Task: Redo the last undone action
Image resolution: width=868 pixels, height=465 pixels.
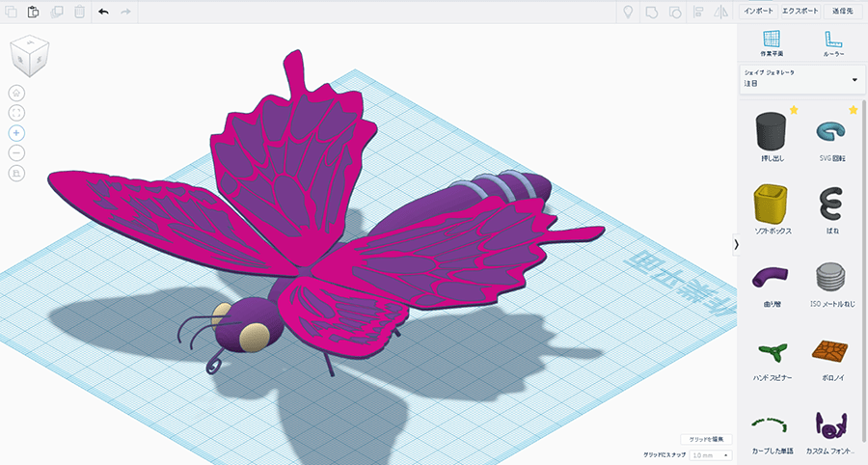Action: click(x=125, y=12)
